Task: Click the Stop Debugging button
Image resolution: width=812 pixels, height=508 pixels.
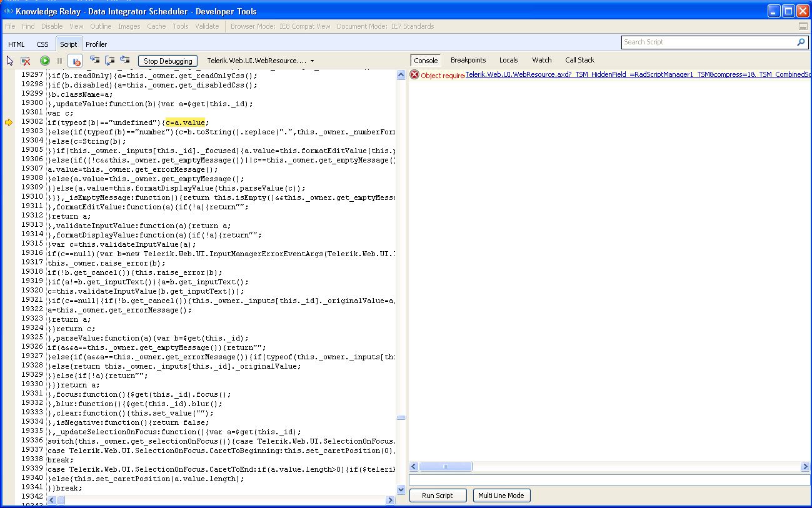Action: pos(168,61)
